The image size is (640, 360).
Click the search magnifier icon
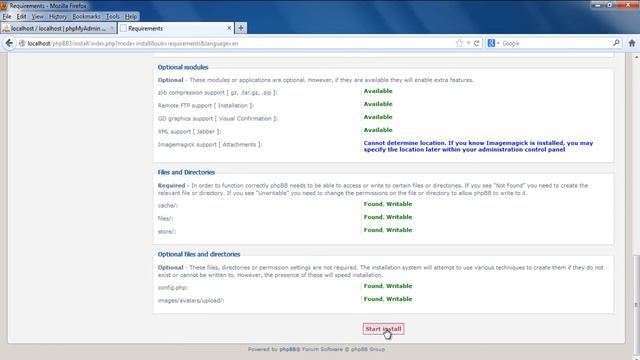point(616,43)
